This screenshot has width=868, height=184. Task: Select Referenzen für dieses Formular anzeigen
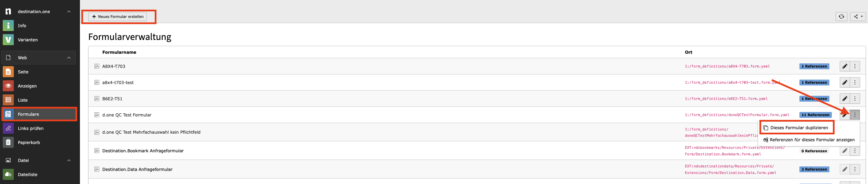812,140
